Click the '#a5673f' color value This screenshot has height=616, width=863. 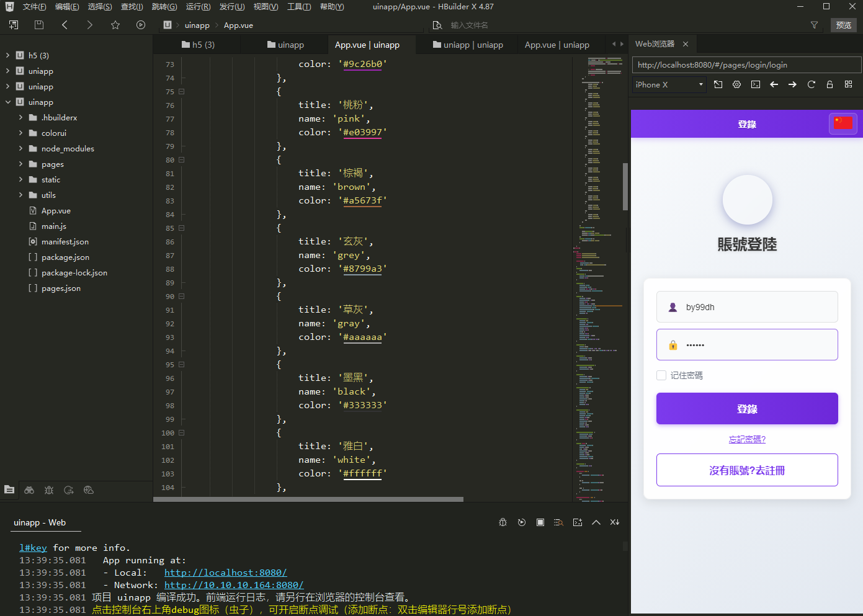coord(363,200)
